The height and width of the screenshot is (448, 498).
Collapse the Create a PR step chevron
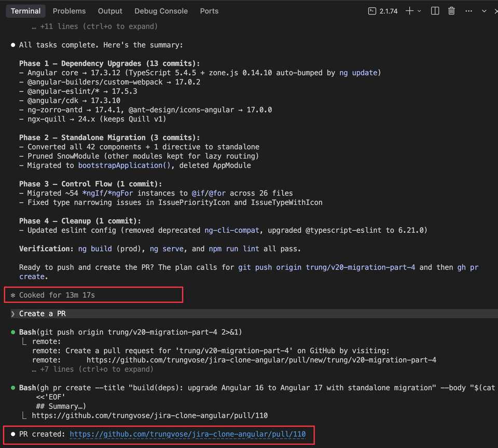point(12,313)
